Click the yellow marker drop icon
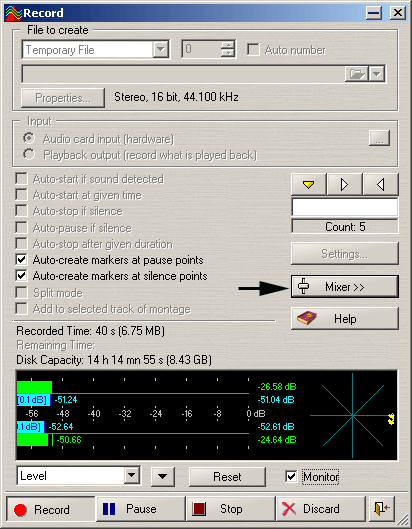Screen dimensions: 412x529 pos(308,184)
